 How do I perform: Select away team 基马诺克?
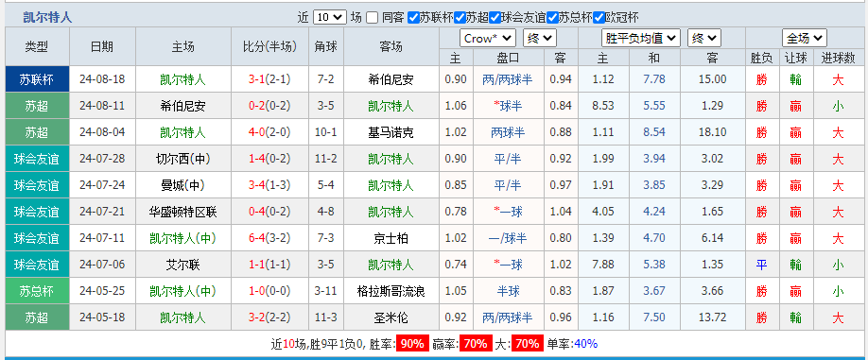391,132
